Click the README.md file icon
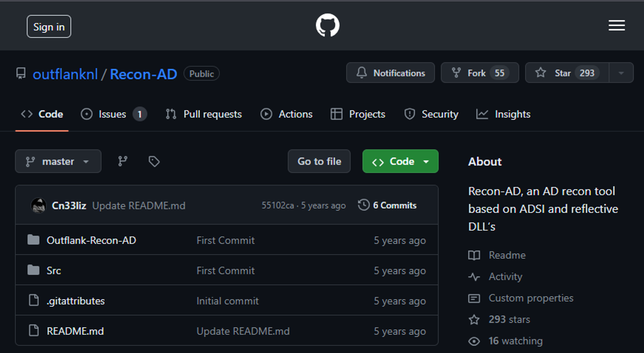Viewport: 644px width, 353px height. (34, 331)
